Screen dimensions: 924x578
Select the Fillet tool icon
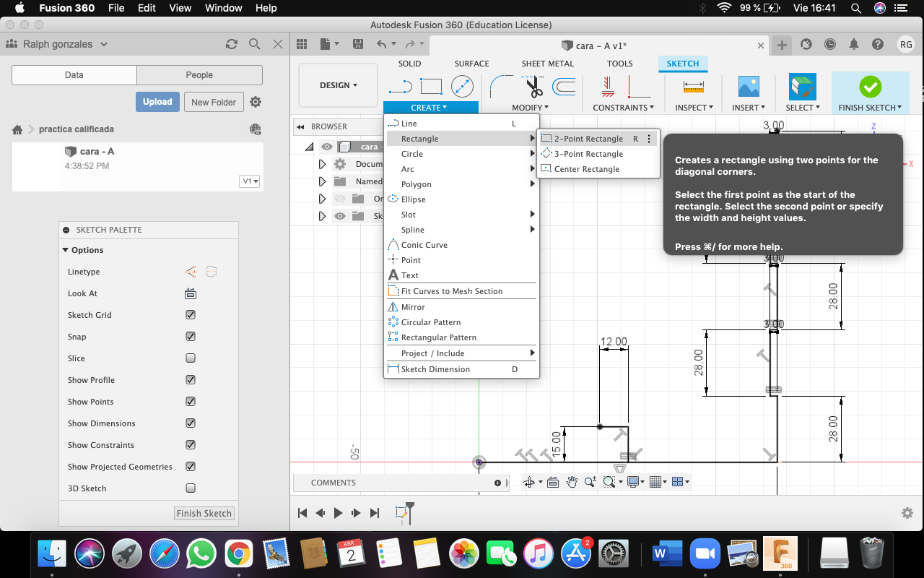(x=501, y=87)
